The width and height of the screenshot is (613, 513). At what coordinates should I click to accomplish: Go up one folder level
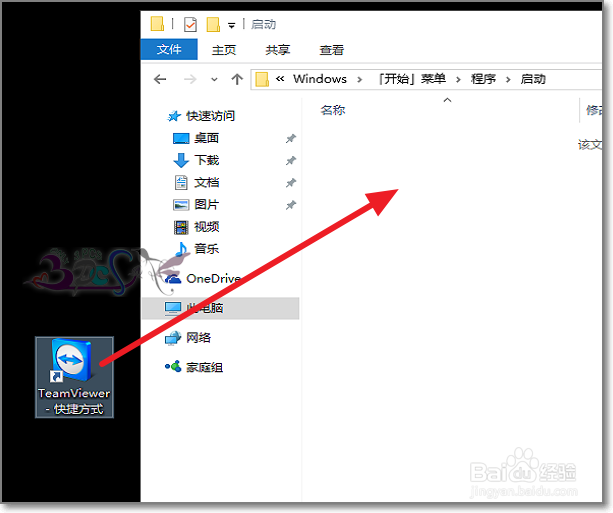click(237, 79)
